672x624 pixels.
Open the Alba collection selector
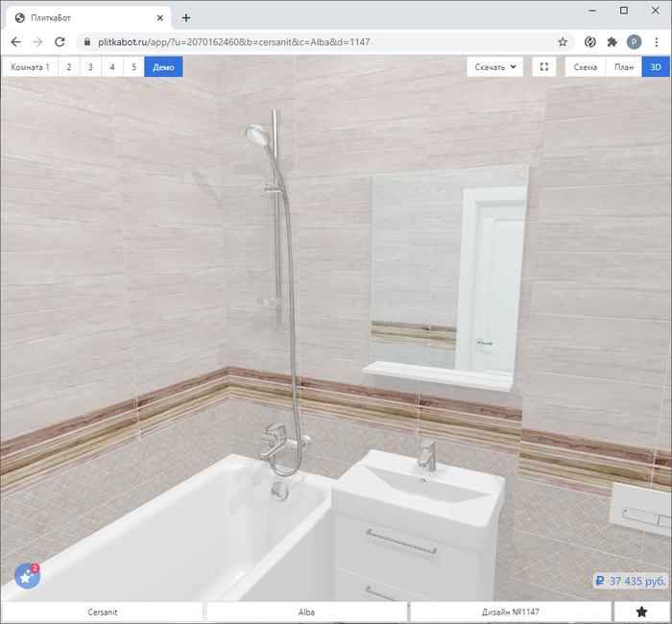(x=306, y=612)
